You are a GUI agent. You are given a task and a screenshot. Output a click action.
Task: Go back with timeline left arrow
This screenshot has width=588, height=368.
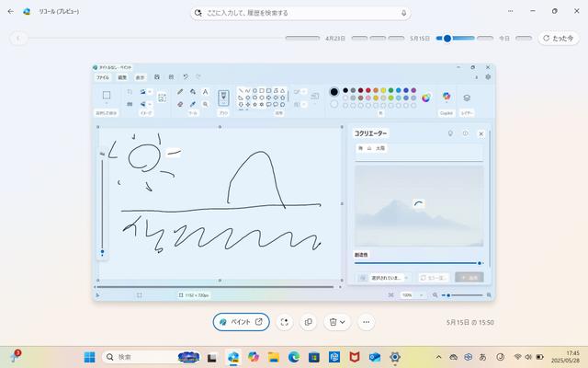click(x=18, y=39)
